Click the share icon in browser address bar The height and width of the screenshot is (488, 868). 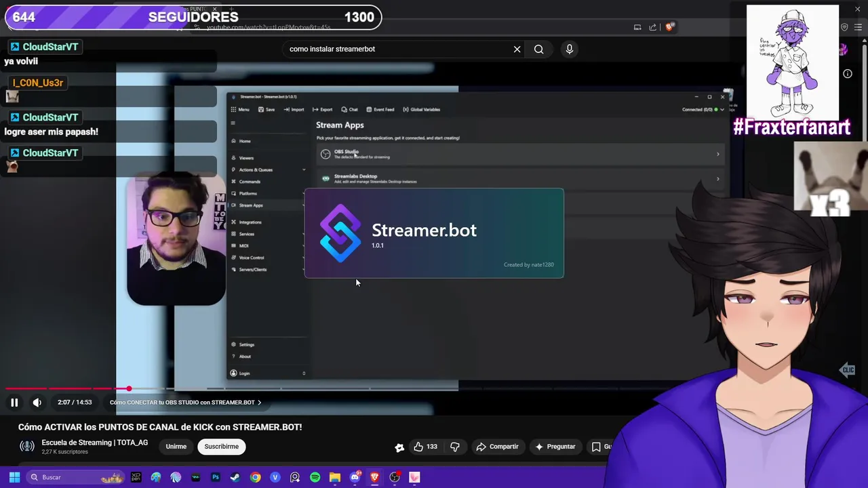tap(652, 27)
